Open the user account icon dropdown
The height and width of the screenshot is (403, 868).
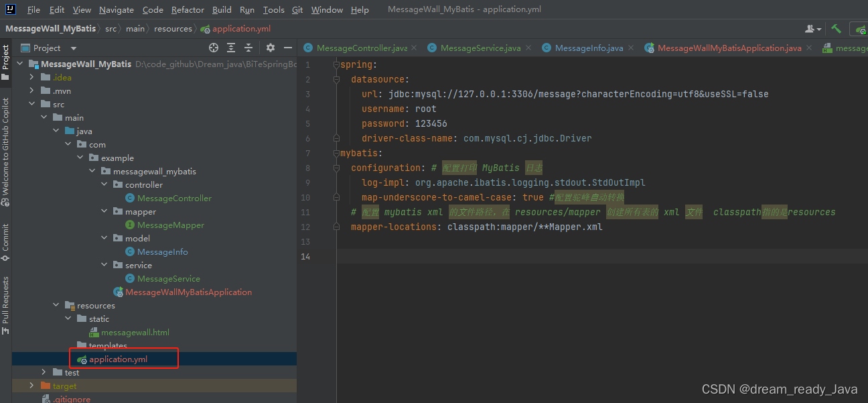pos(814,29)
